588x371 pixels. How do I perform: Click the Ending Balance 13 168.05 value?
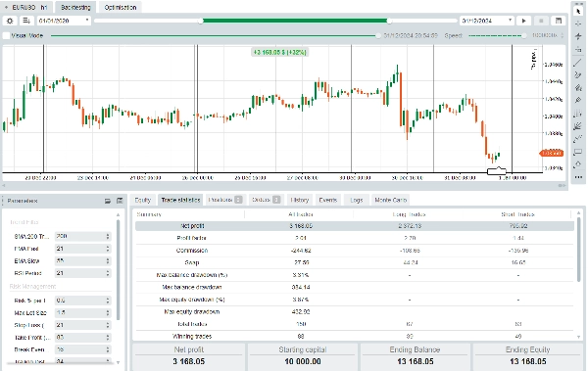coord(416,361)
